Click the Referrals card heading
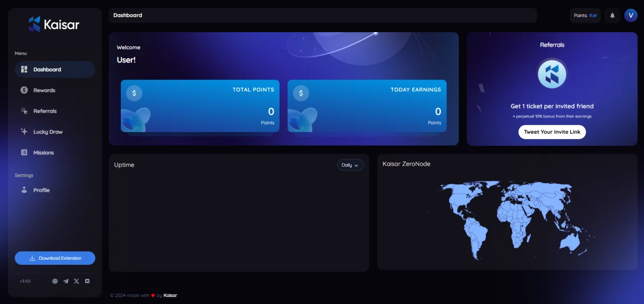The width and height of the screenshot is (644, 304). pyautogui.click(x=552, y=45)
